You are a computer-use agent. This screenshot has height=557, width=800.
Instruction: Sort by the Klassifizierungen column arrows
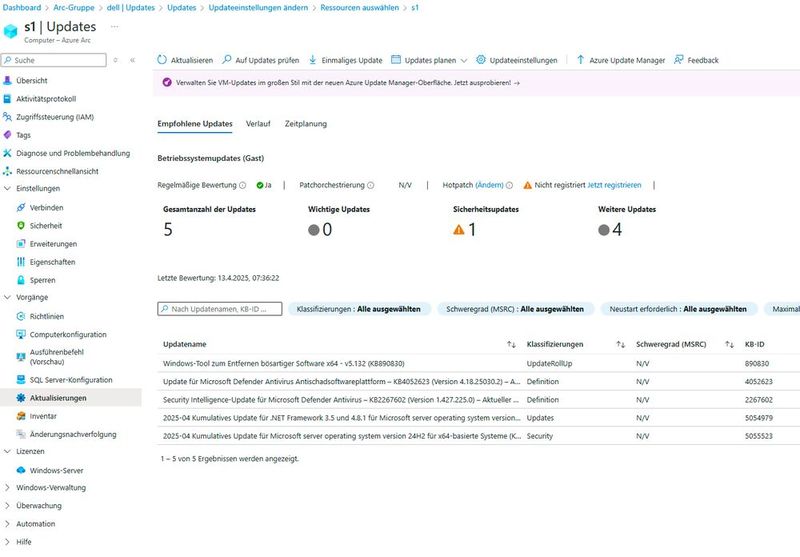pos(620,345)
